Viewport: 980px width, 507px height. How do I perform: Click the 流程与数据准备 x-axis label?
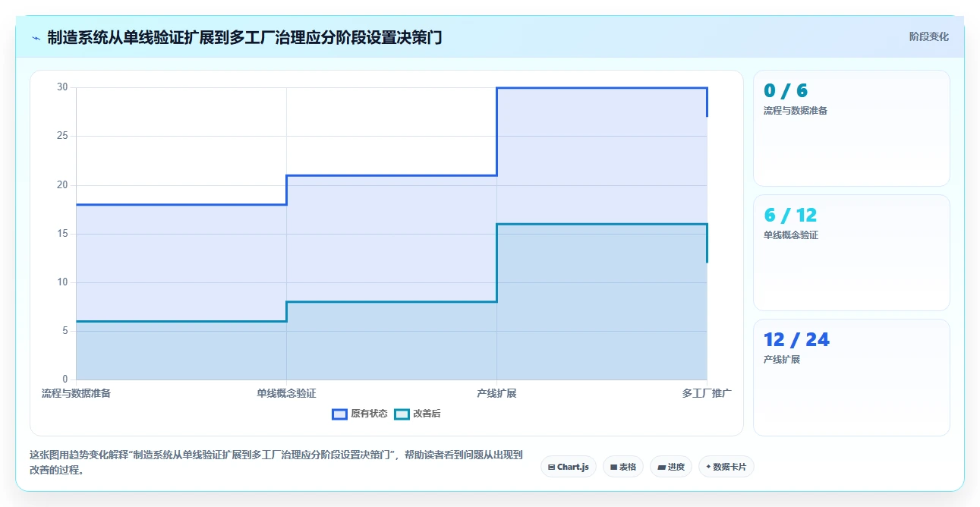click(76, 393)
